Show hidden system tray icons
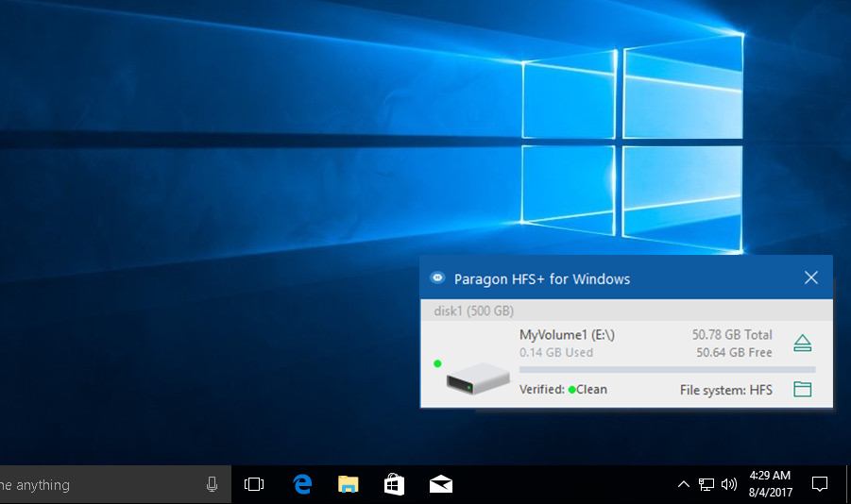 click(x=684, y=484)
